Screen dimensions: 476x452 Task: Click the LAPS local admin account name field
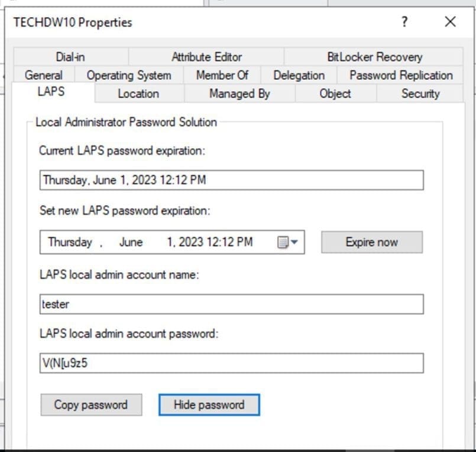(x=231, y=304)
